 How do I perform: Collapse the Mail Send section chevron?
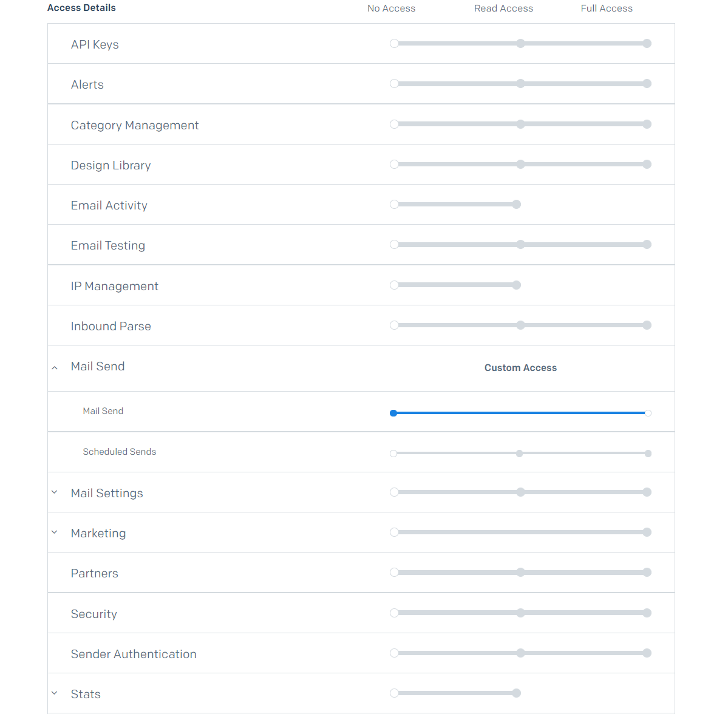coord(55,368)
